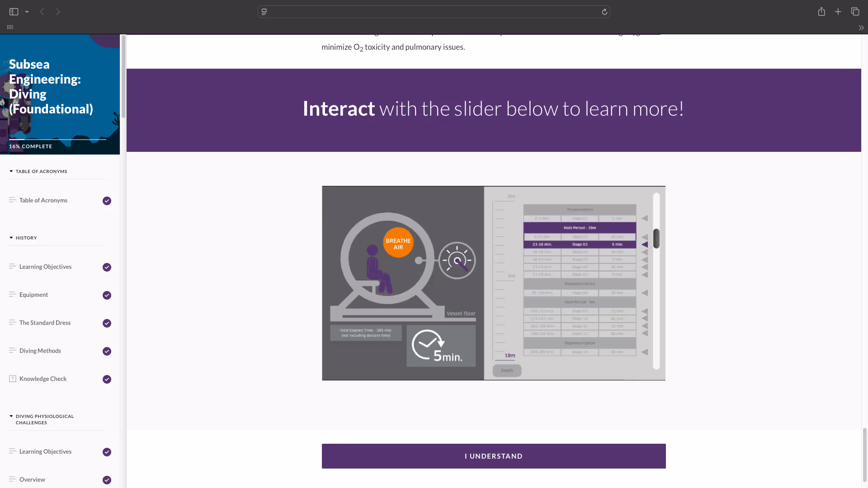Click the page reload icon
The height and width of the screenshot is (488, 868).
pyautogui.click(x=604, y=12)
